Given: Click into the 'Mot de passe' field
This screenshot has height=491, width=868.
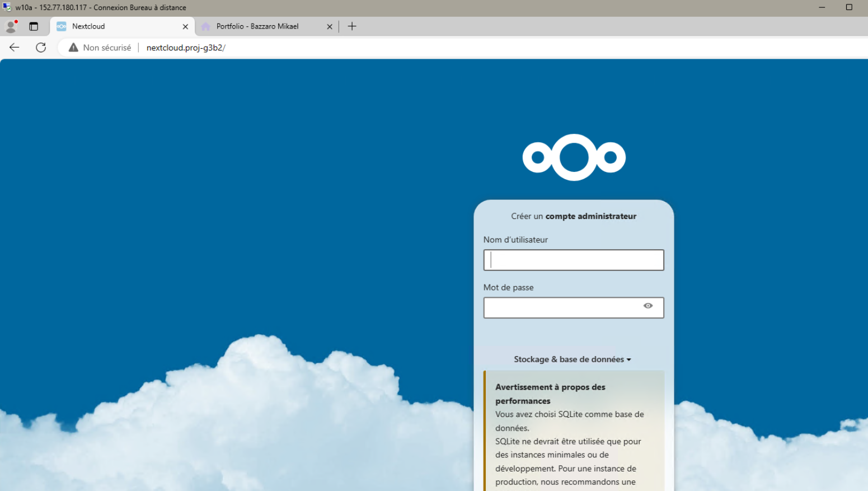Looking at the screenshot, I should click(562, 308).
